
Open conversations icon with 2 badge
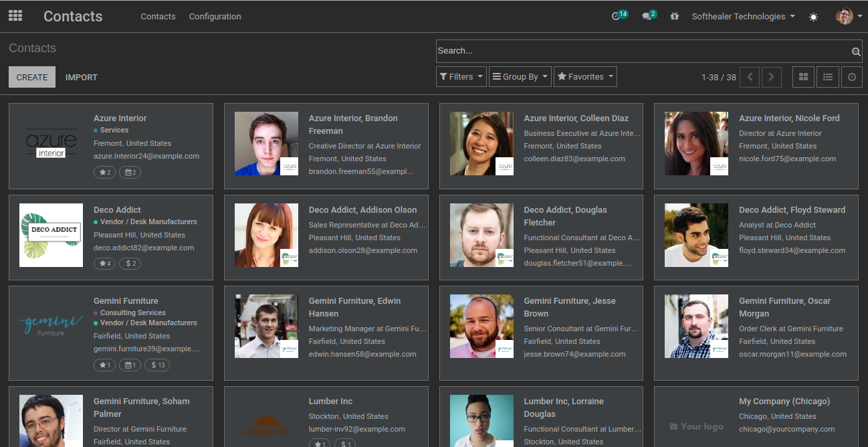[649, 15]
